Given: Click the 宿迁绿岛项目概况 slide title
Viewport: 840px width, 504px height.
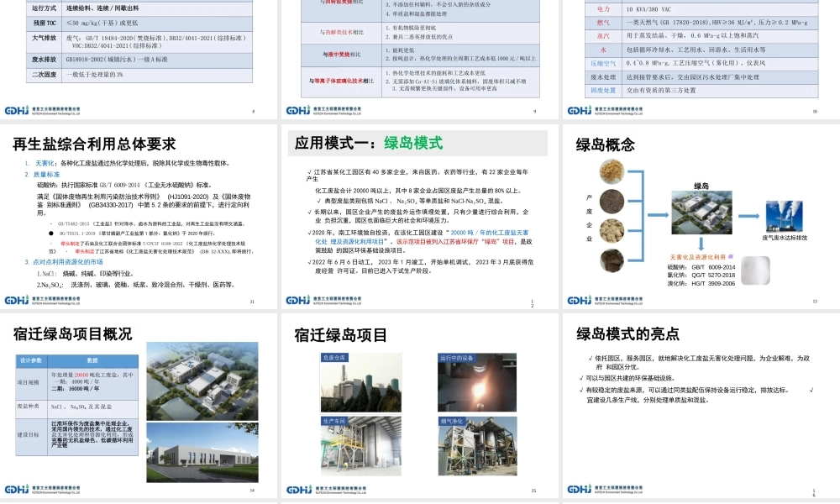Looking at the screenshot, I should point(72,333).
